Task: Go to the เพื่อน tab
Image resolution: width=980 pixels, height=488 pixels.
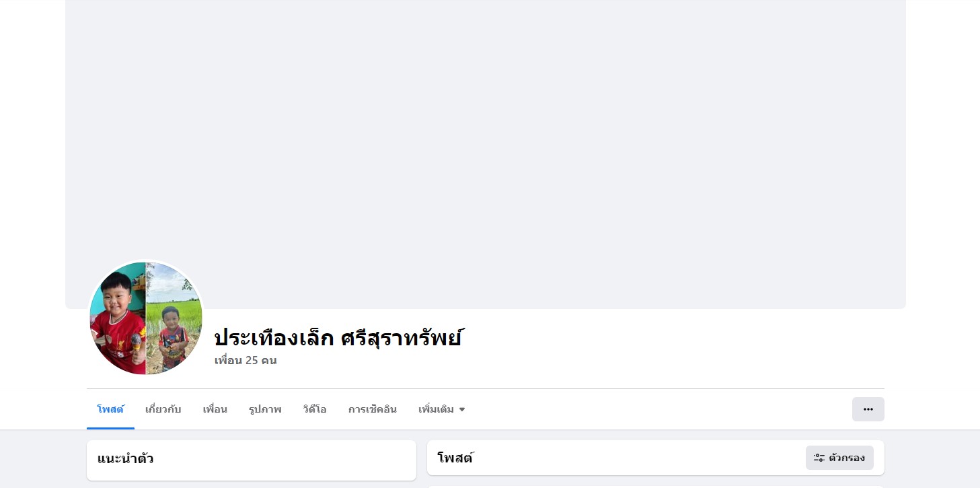Action: [x=215, y=409]
